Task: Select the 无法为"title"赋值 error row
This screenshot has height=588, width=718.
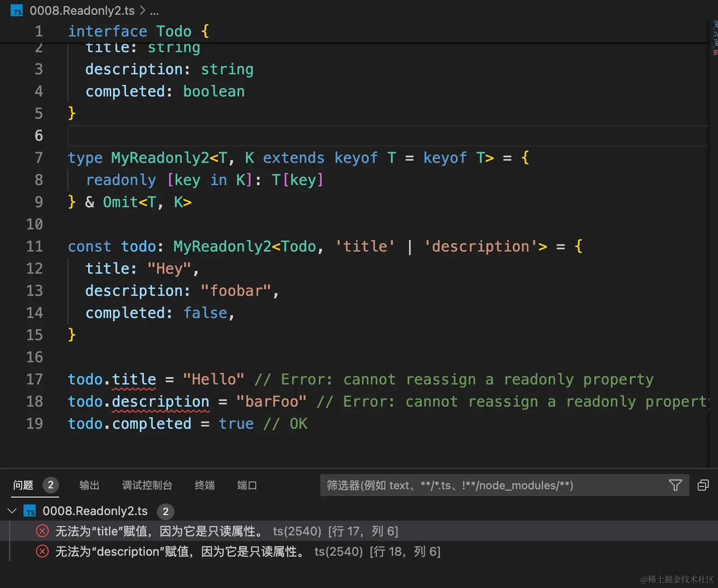Action: tap(359, 531)
